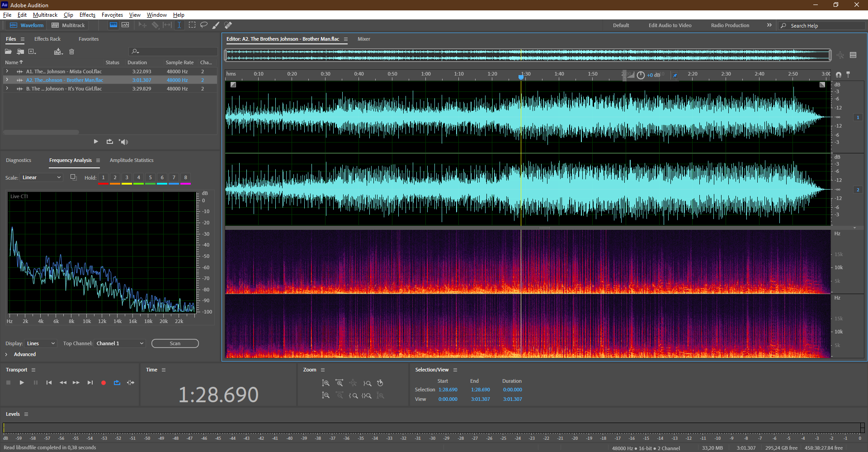Viewport: 868px width, 452px height.
Task: Toggle channel 2 enable button
Action: [x=858, y=190]
